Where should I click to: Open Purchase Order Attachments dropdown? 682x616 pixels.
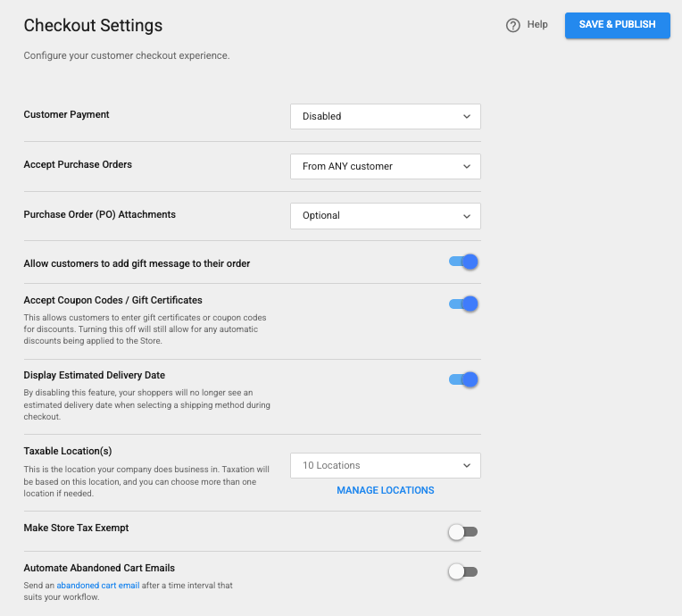386,216
